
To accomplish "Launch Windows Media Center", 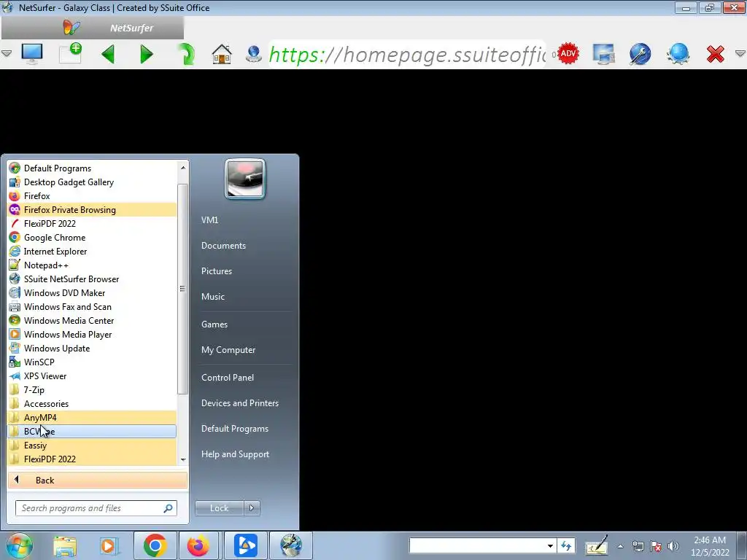I will [92, 321].
